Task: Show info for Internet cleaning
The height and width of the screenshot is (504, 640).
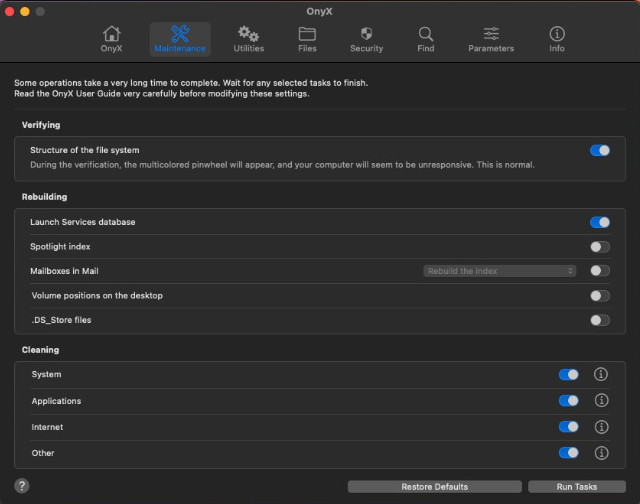Action: [x=601, y=427]
